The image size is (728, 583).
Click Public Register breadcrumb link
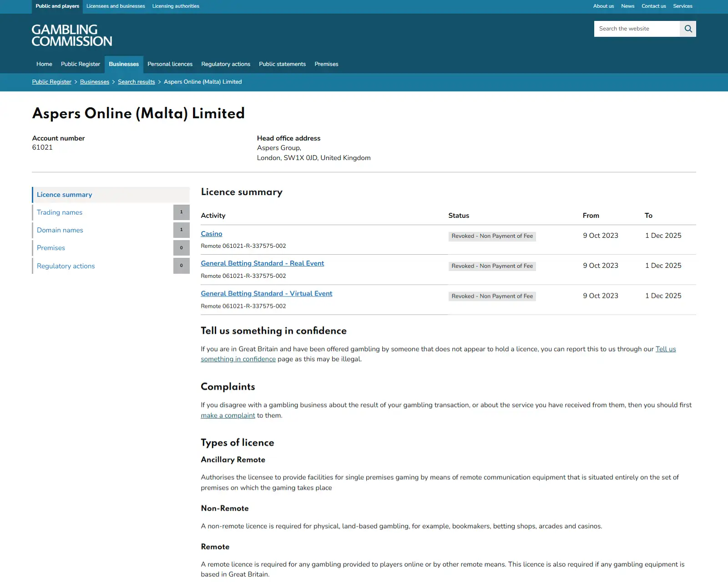click(x=52, y=82)
